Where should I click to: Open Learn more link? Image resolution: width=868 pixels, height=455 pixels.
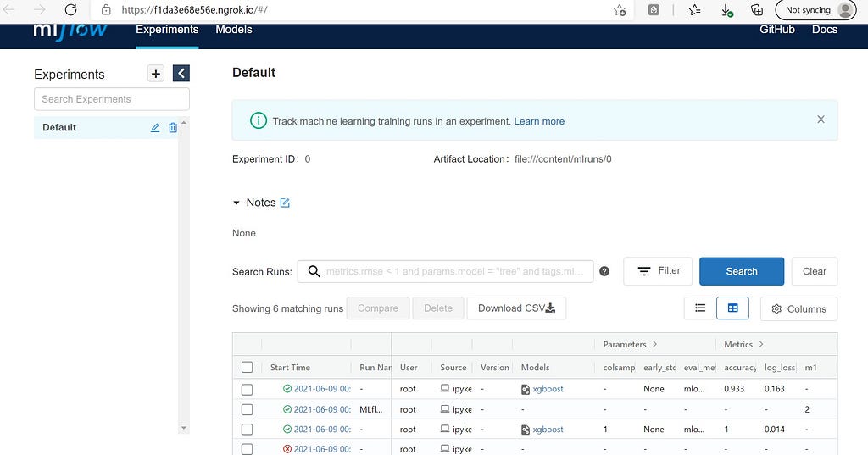tap(539, 121)
